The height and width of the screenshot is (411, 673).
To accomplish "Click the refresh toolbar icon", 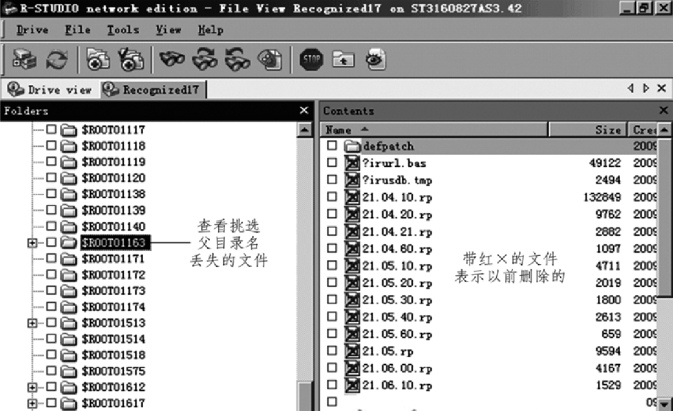I will (x=57, y=59).
